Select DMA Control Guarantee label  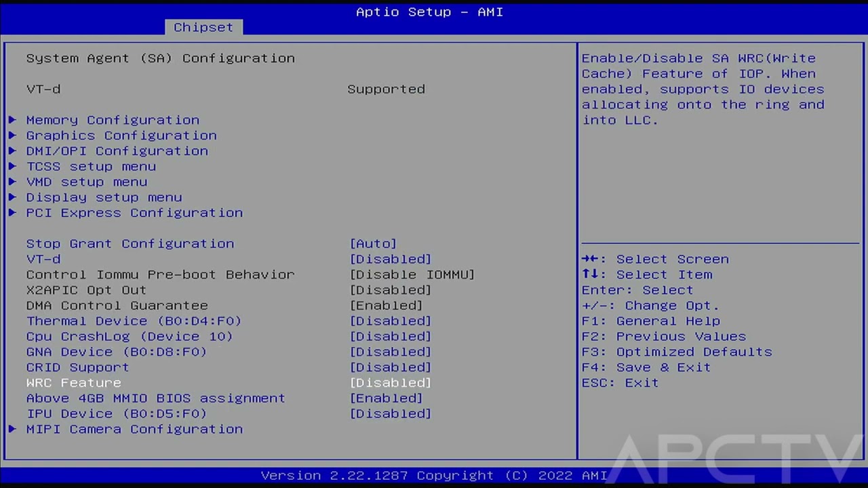click(117, 306)
